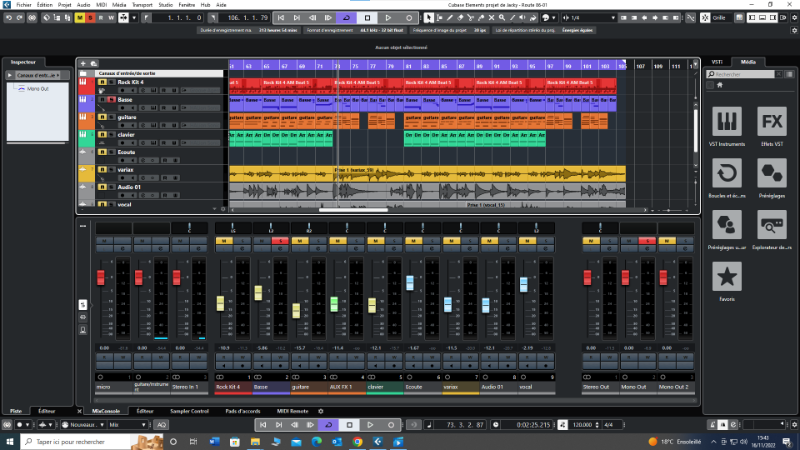The width and height of the screenshot is (800, 450).
Task: Select the Object Selection arrow tool
Action: [429, 18]
